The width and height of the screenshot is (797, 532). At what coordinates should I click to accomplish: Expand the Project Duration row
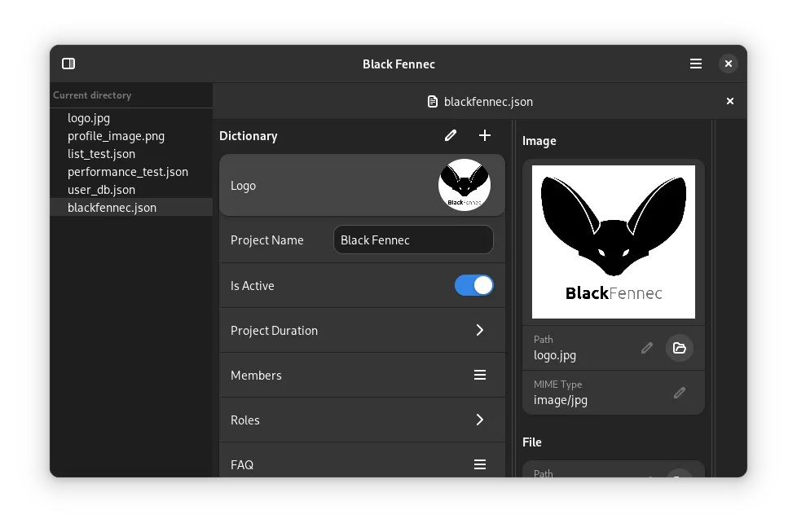click(x=480, y=330)
